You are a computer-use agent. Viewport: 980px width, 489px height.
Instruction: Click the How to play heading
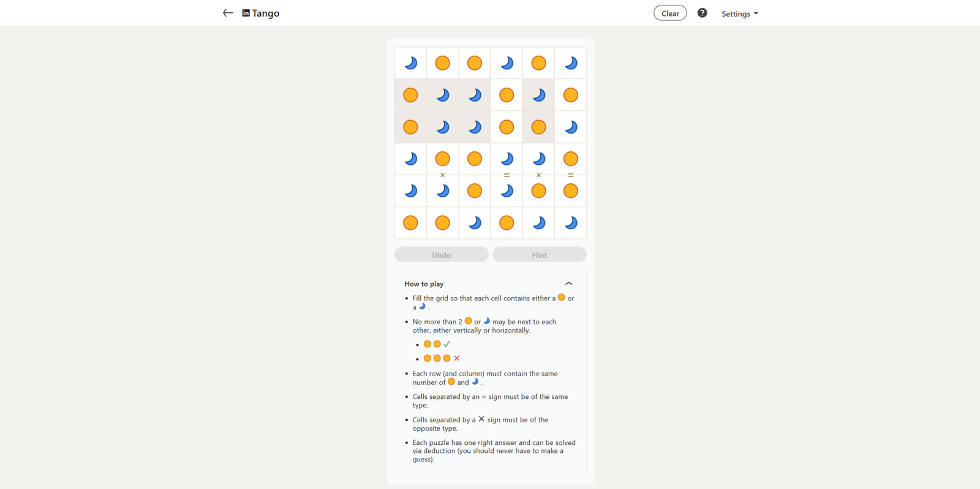pyautogui.click(x=424, y=284)
